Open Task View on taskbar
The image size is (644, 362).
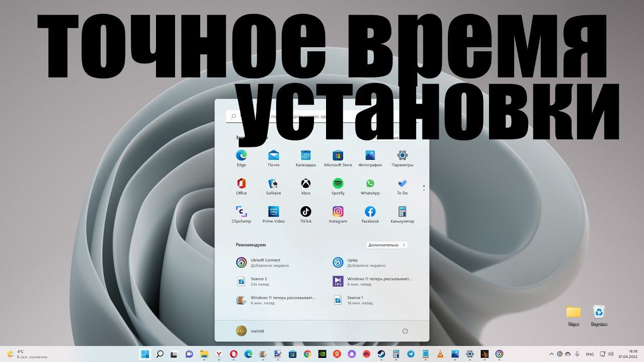click(175, 354)
